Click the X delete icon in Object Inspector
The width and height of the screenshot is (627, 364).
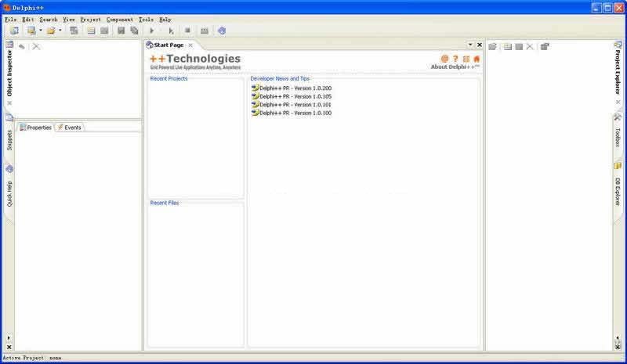36,47
